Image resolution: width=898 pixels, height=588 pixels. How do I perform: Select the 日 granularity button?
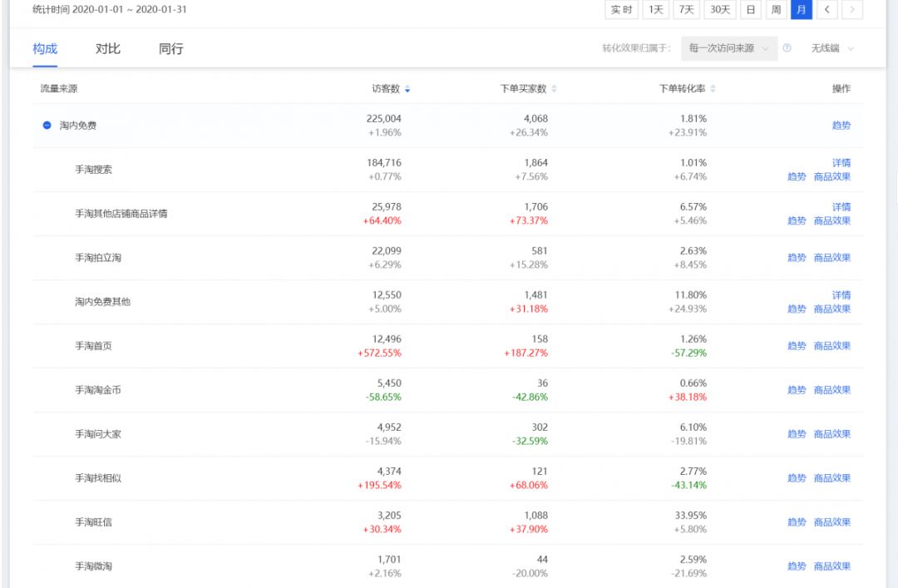click(x=751, y=10)
